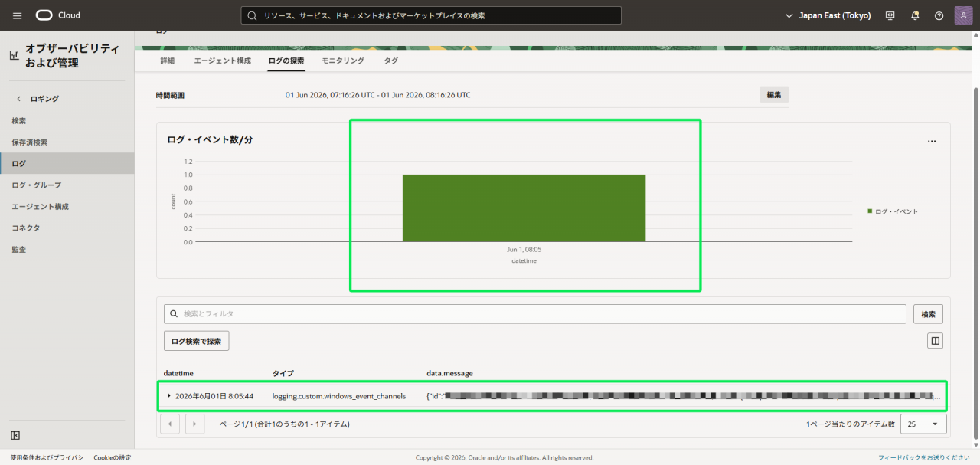Image resolution: width=980 pixels, height=465 pixels.
Task: Open the chart's three-dot options menu
Action: (932, 141)
